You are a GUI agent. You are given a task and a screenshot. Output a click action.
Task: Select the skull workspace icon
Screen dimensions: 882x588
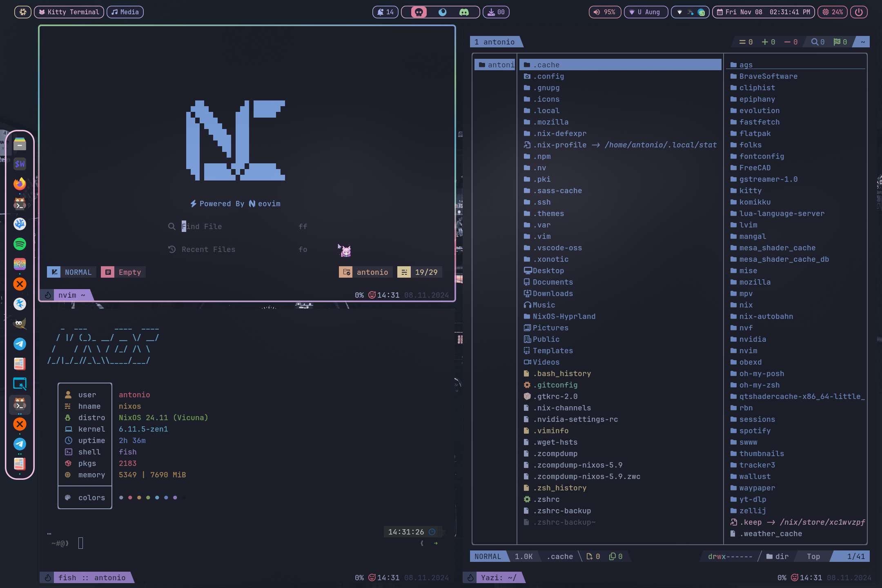[419, 12]
